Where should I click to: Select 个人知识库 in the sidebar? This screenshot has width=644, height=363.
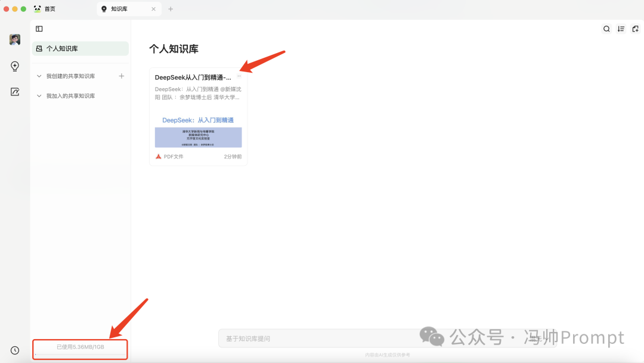pos(80,48)
